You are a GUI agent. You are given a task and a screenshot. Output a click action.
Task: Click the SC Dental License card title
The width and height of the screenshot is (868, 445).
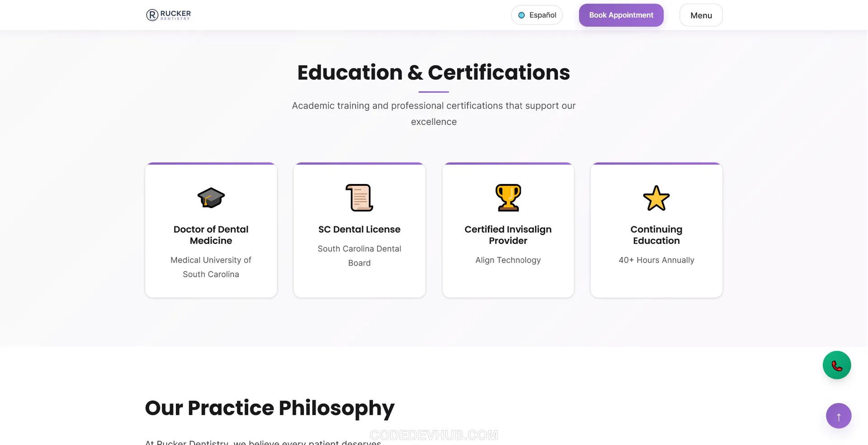[359, 229]
